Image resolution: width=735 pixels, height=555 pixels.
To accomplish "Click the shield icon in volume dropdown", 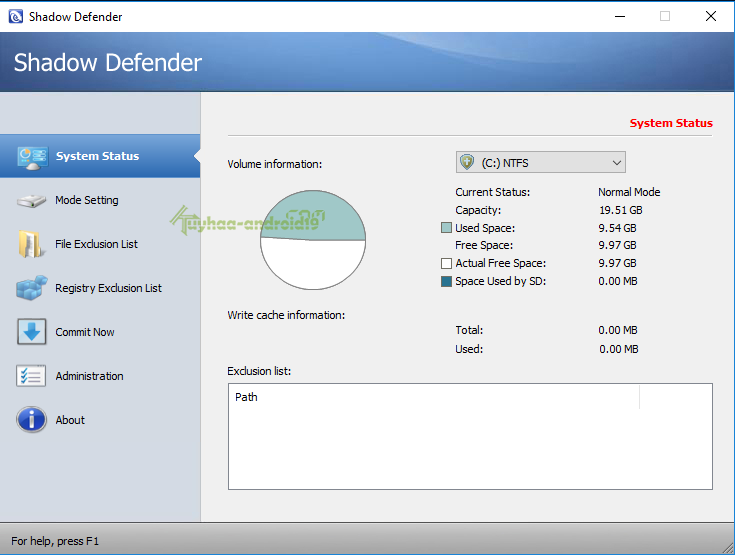I will click(467, 162).
